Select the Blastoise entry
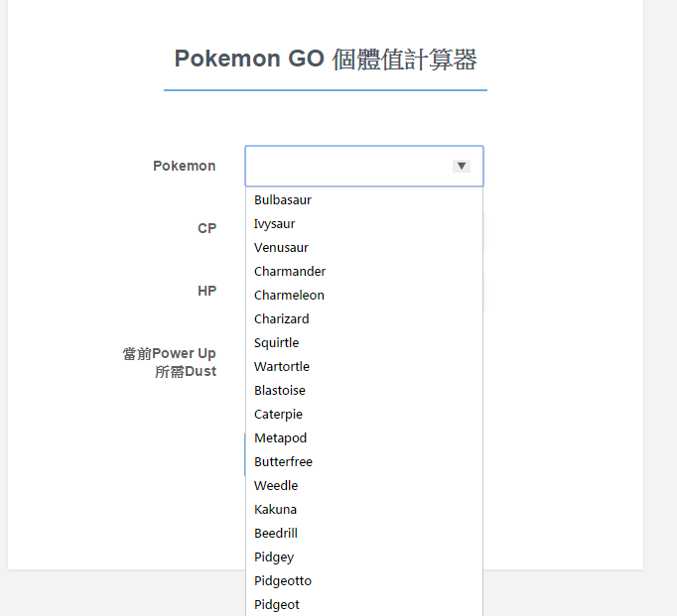The image size is (677, 616). [x=280, y=391]
